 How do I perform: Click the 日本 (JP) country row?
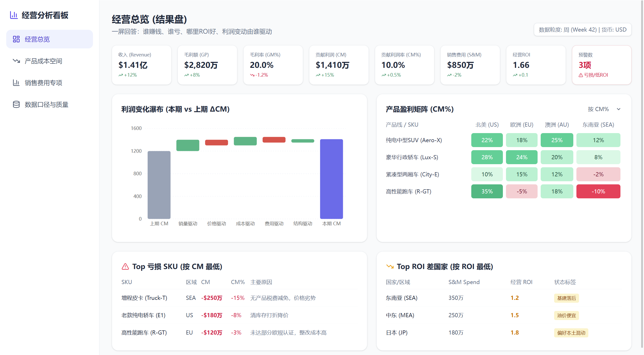pos(503,332)
